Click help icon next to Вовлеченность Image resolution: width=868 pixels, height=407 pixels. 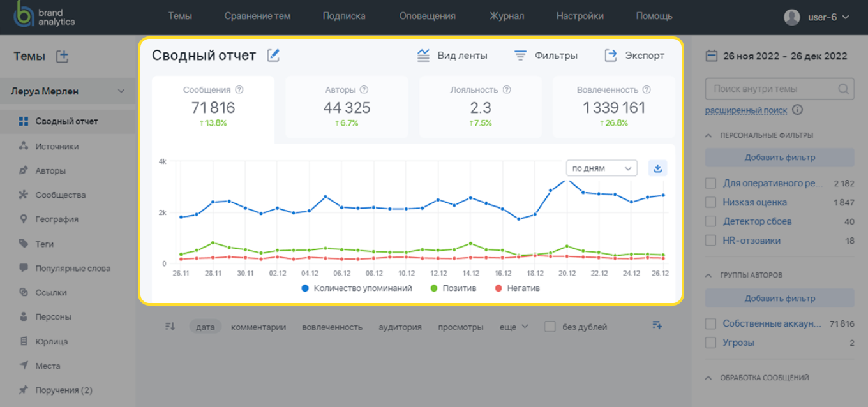[x=647, y=90]
